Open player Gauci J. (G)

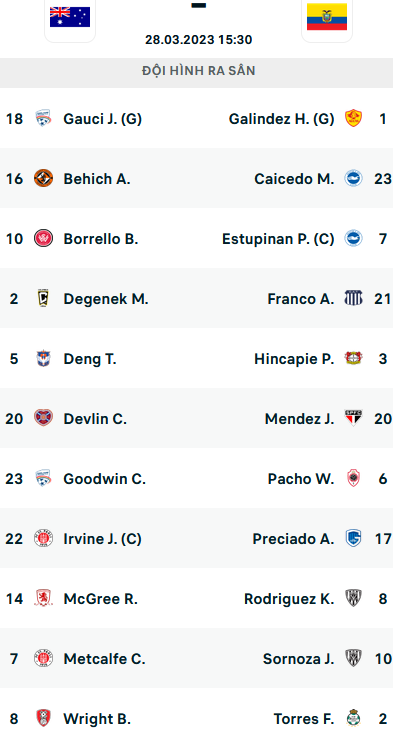click(x=102, y=119)
